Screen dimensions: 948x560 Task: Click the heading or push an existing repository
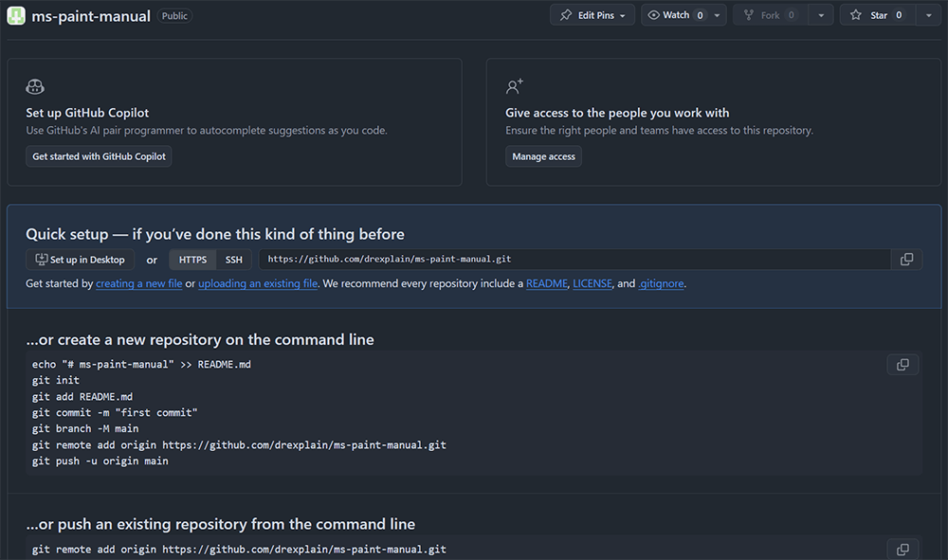pyautogui.click(x=220, y=524)
